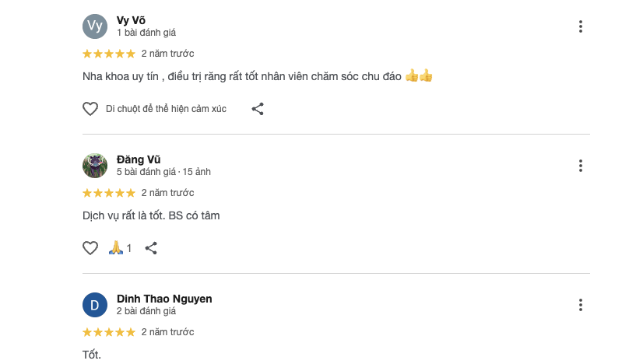Click the five-star rating on Vy Võ's review
The width and height of the screenshot is (629, 364).
[109, 54]
